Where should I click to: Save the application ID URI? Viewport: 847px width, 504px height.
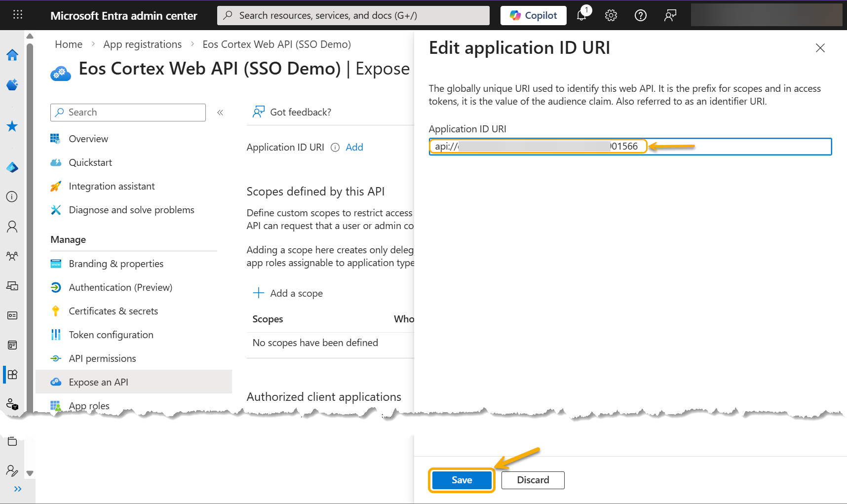tap(462, 480)
